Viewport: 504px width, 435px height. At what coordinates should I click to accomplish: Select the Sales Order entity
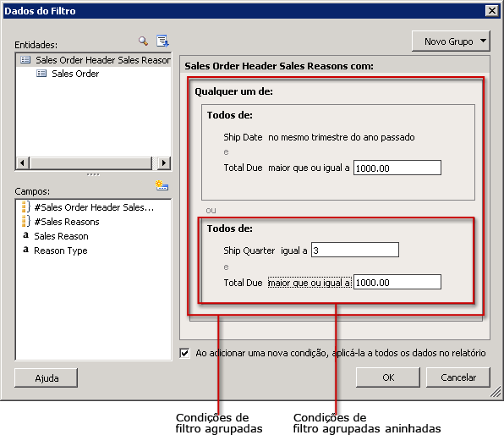click(x=68, y=74)
